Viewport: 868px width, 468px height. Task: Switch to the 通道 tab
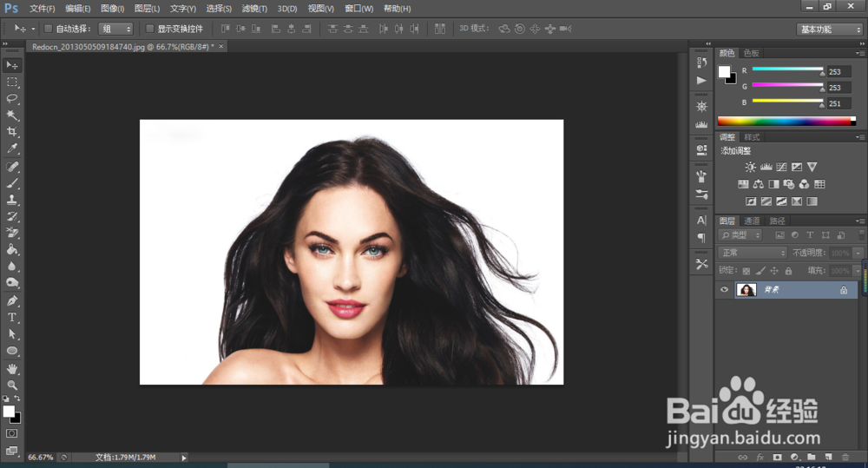click(752, 221)
